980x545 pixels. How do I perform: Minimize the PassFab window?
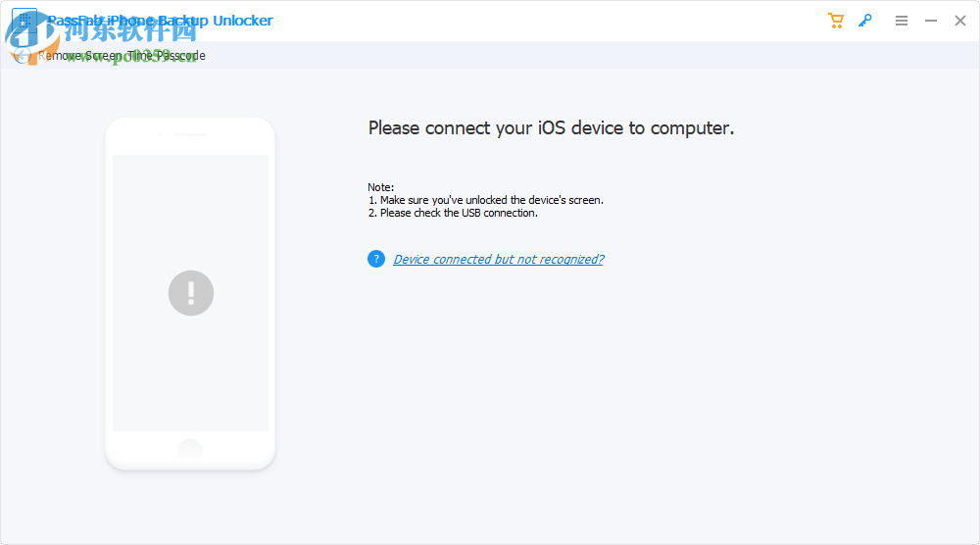pyautogui.click(x=931, y=21)
